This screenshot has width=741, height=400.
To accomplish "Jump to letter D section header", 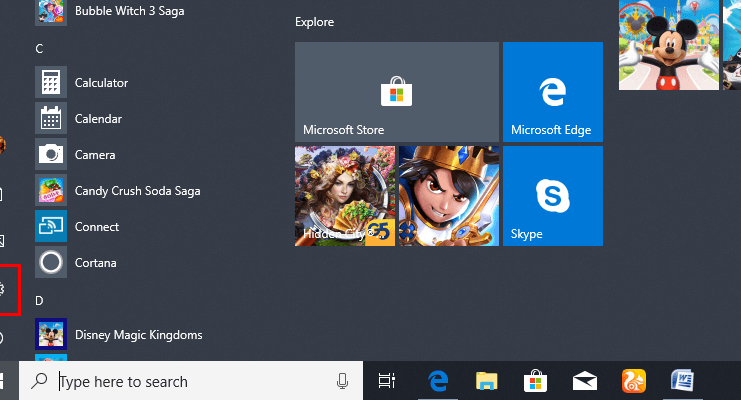I will [39, 301].
